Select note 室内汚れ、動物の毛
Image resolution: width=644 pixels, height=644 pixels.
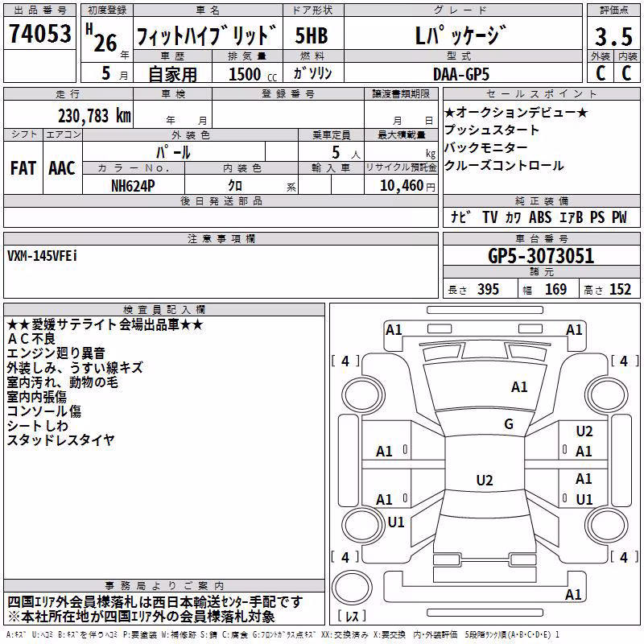(63, 382)
